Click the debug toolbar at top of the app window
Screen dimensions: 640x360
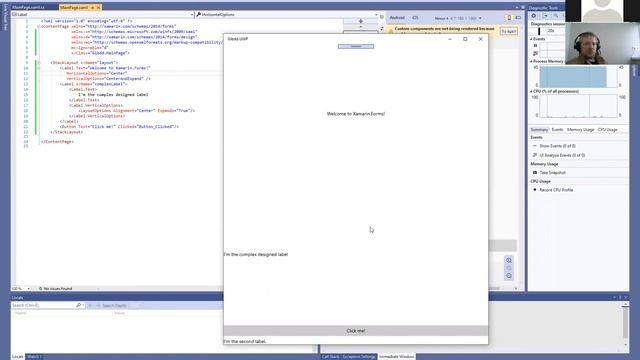356,47
